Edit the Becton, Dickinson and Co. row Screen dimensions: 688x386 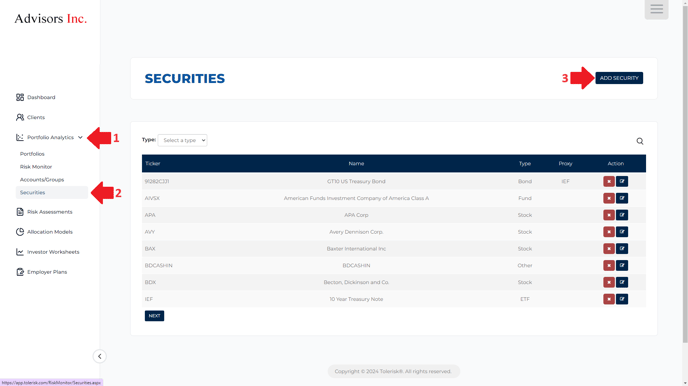(622, 282)
